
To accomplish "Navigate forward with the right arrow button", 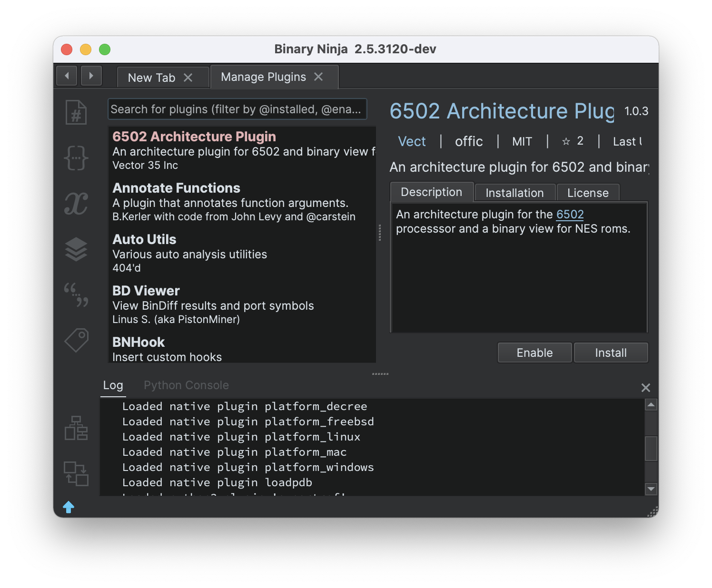I will (91, 76).
